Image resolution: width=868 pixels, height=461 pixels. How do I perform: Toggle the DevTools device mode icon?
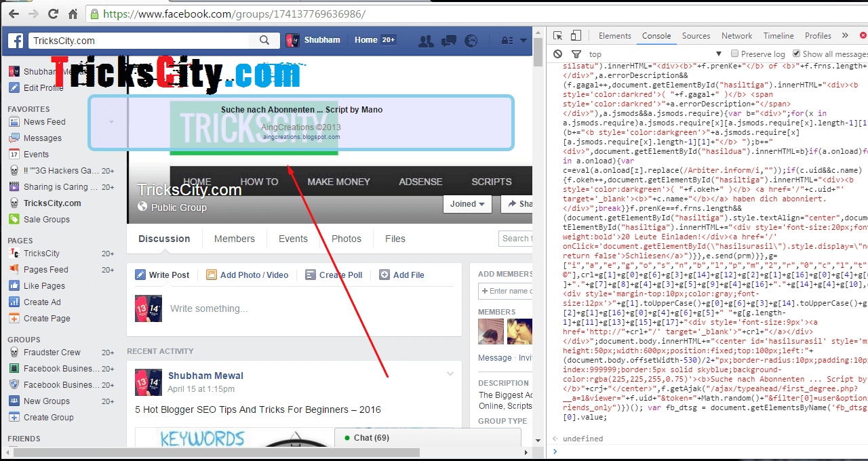576,36
